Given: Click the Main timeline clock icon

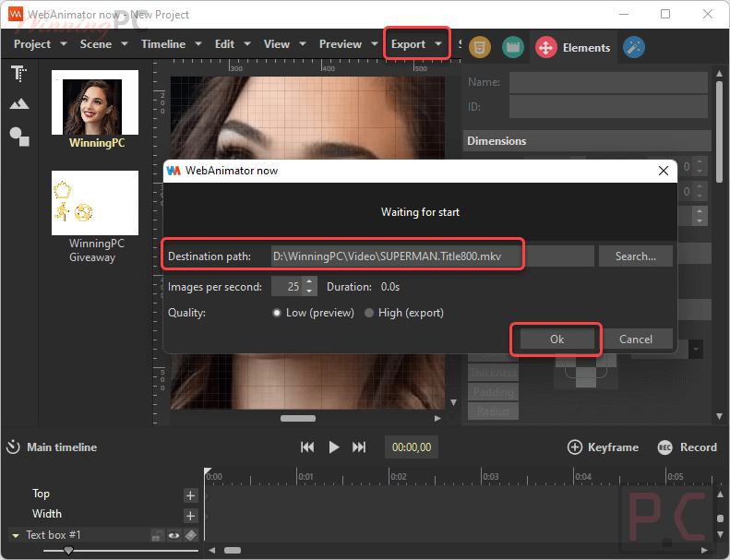Looking at the screenshot, I should tap(13, 447).
